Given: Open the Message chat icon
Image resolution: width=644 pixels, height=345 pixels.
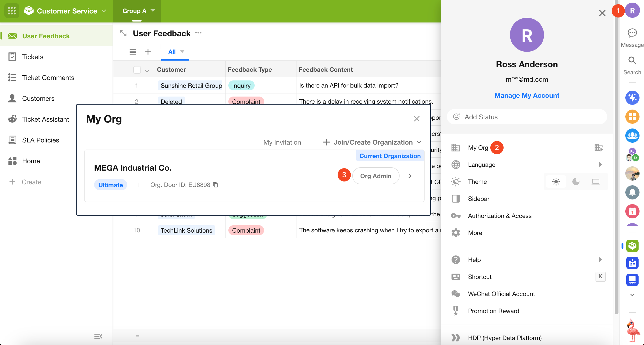Looking at the screenshot, I should [x=632, y=33].
